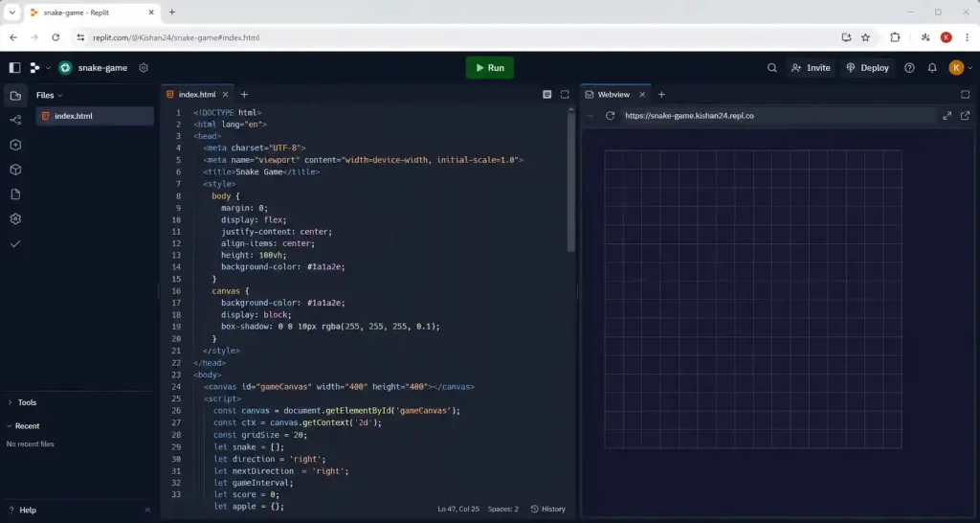Screen dimensions: 980x523
Task: Deploy the snake-game project
Action: point(867,68)
